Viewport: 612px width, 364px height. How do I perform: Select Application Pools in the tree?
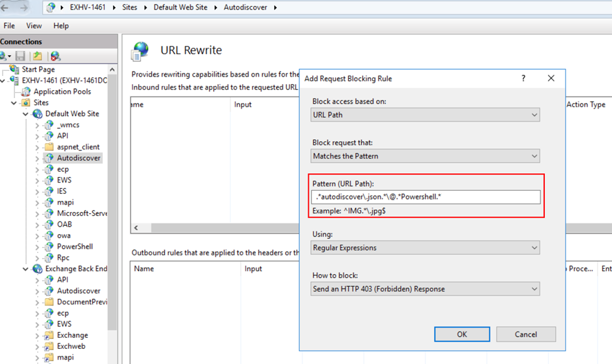62,92
